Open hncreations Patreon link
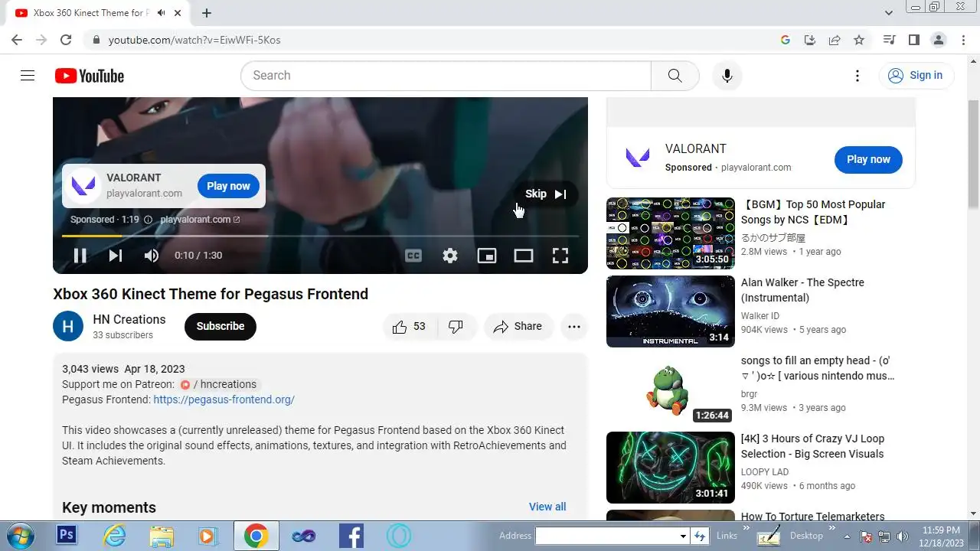Viewport: 980px width, 551px height. point(219,384)
